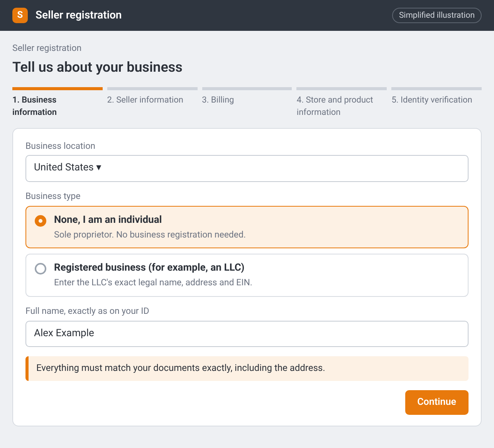Viewport: 494px width, 448px height.
Task: Select the 'None, I am an individual' radio button
Action: [41, 221]
